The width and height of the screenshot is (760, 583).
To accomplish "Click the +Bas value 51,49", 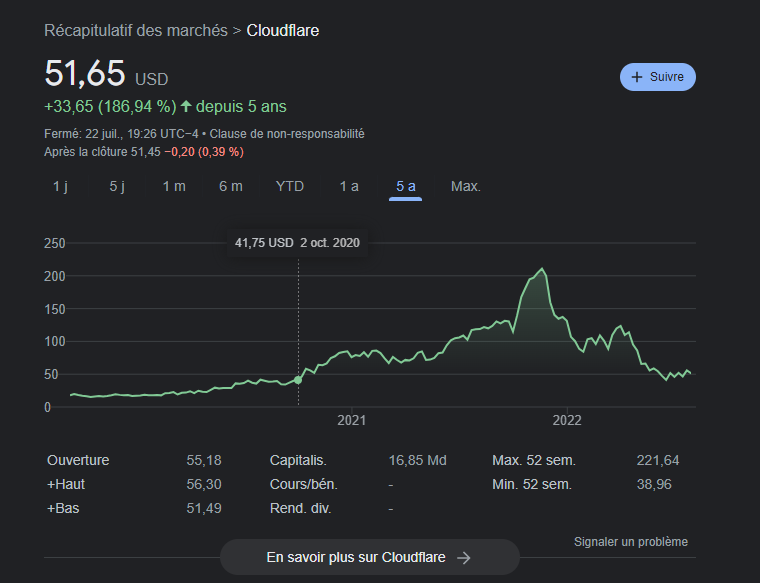I will coord(204,508).
